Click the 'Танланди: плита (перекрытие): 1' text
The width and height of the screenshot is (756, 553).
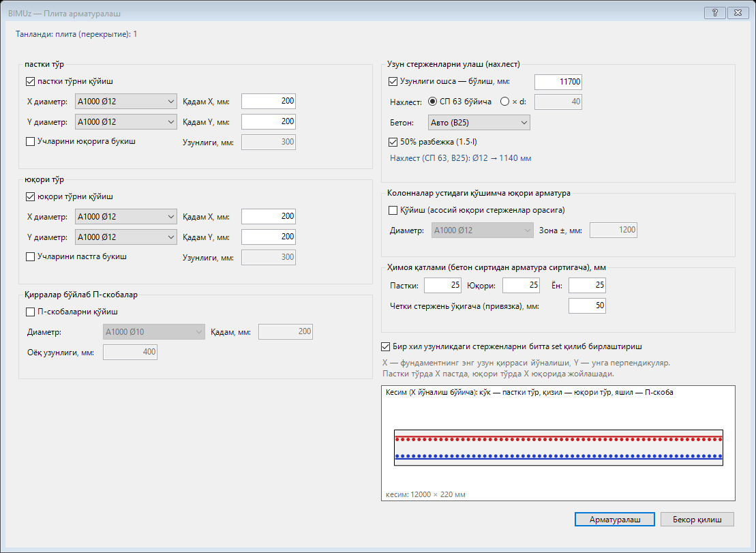pyautogui.click(x=76, y=34)
